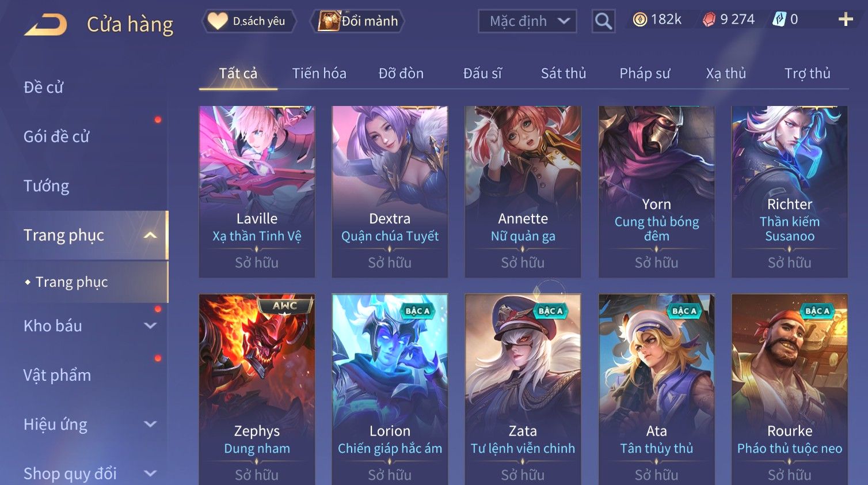
Task: Click the golden back arrow icon
Action: pos(45,25)
